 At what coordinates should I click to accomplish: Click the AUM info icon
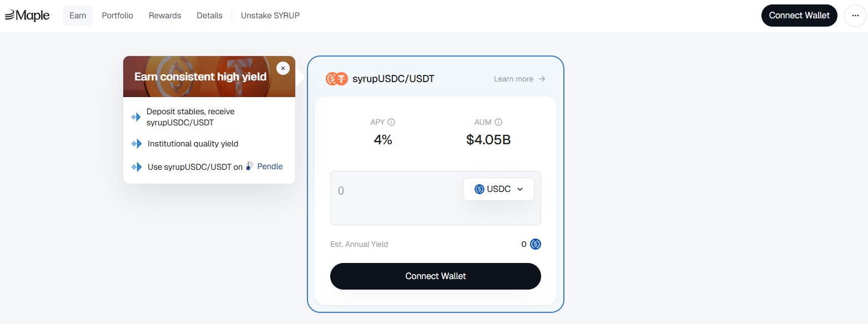498,122
